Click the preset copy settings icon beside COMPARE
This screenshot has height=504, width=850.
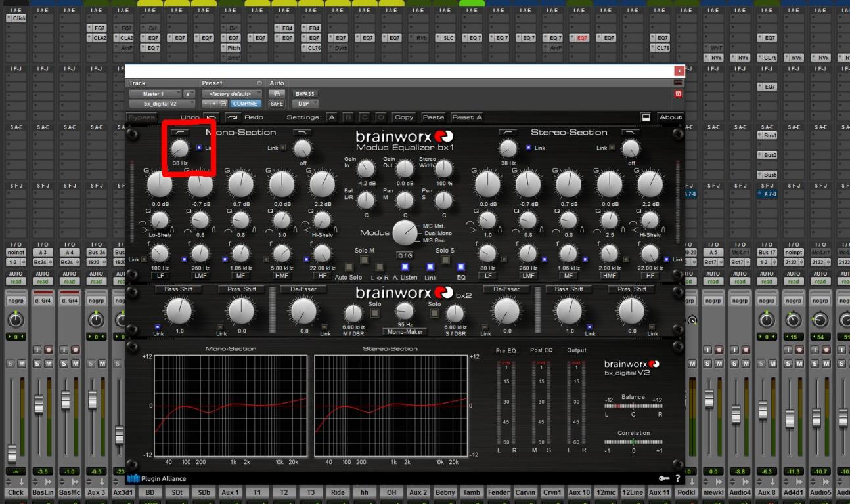[x=223, y=104]
